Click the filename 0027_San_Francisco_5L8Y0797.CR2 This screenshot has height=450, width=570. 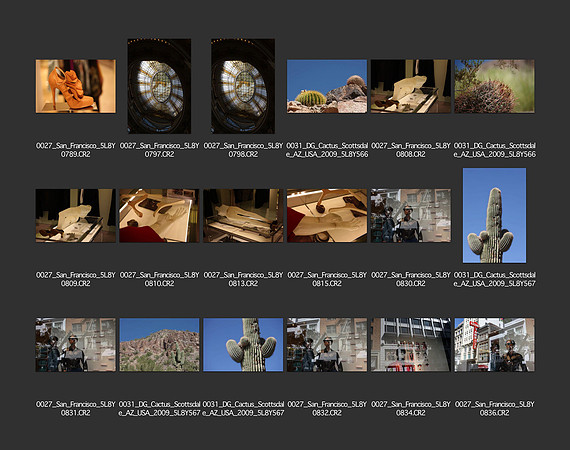(x=159, y=150)
